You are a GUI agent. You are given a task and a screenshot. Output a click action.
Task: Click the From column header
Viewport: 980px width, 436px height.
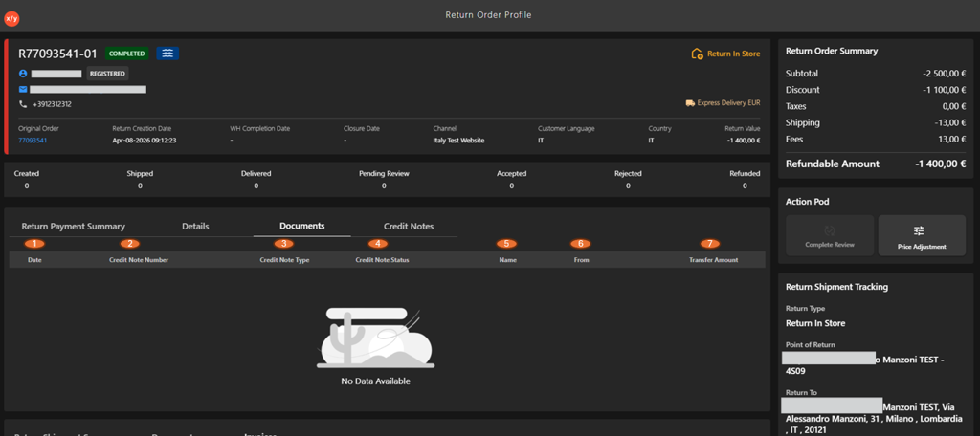(x=581, y=260)
